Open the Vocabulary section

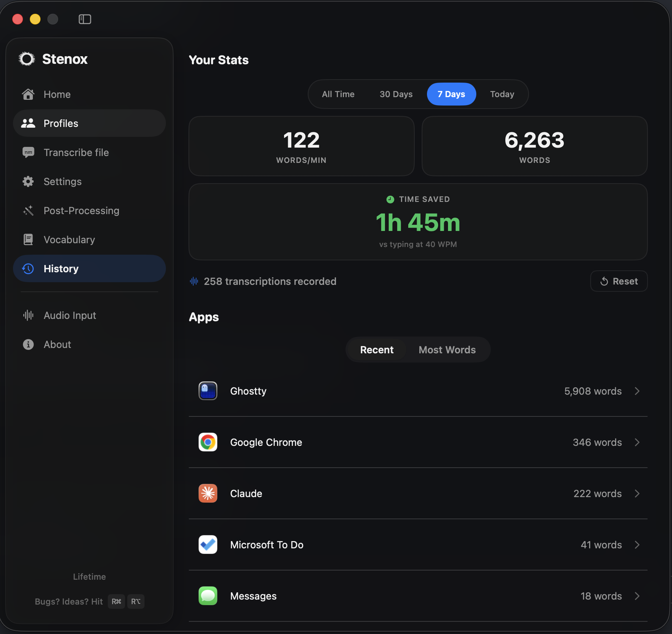pyautogui.click(x=89, y=240)
